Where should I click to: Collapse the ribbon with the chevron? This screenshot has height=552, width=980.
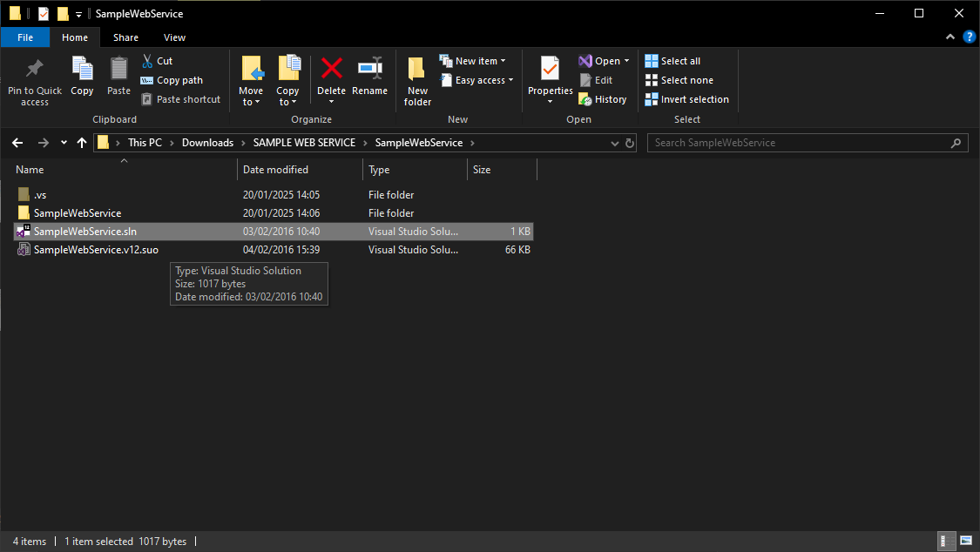pyautogui.click(x=950, y=37)
